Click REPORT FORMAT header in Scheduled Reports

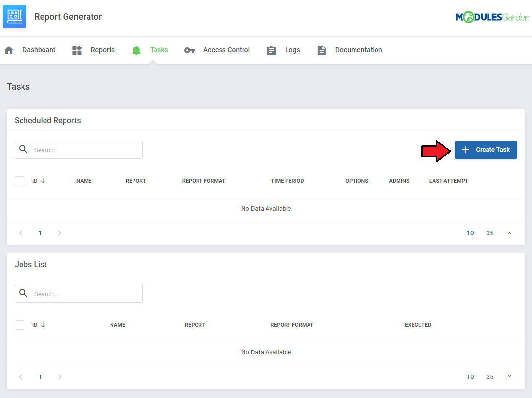(x=203, y=181)
